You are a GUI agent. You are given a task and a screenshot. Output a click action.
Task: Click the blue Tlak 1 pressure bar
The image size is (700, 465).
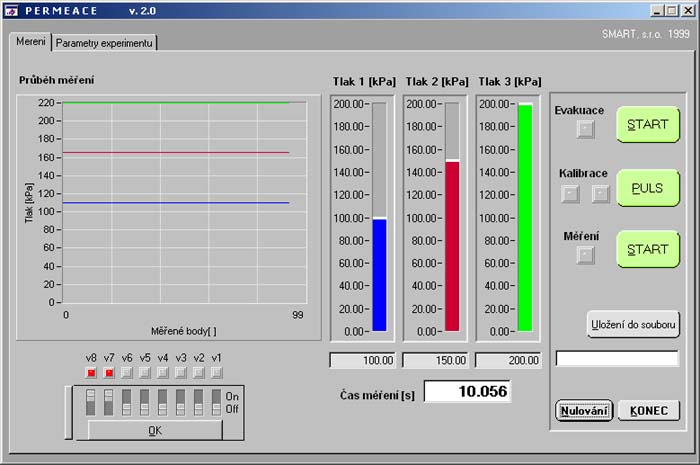pyautogui.click(x=379, y=275)
